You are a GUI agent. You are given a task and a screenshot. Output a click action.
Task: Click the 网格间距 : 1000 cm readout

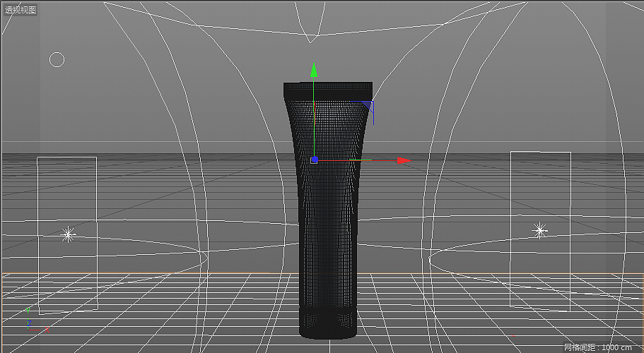pyautogui.click(x=597, y=347)
